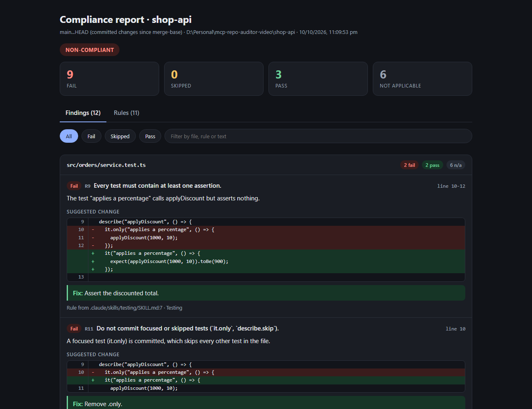The image size is (532, 409).
Task: Click the 6 n/a badge
Action: coord(455,165)
